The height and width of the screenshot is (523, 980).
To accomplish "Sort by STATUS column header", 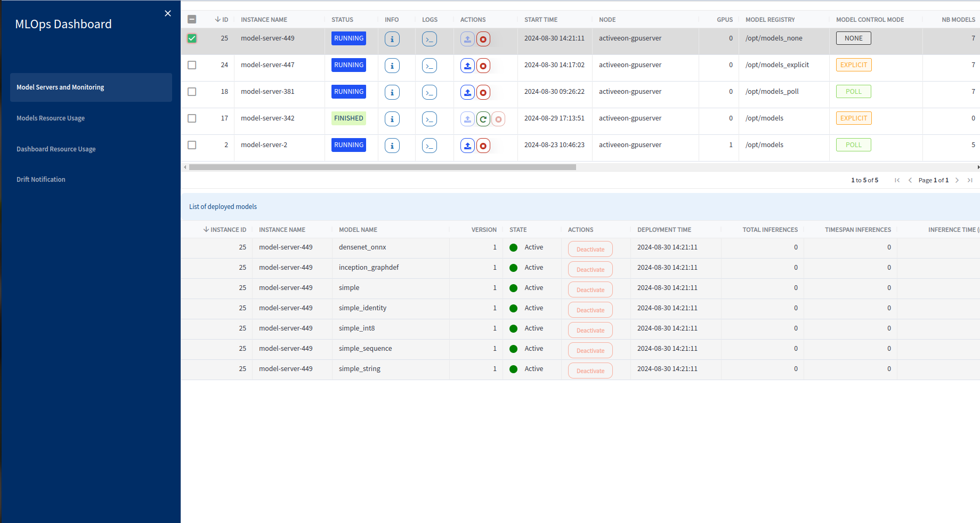I will point(342,20).
